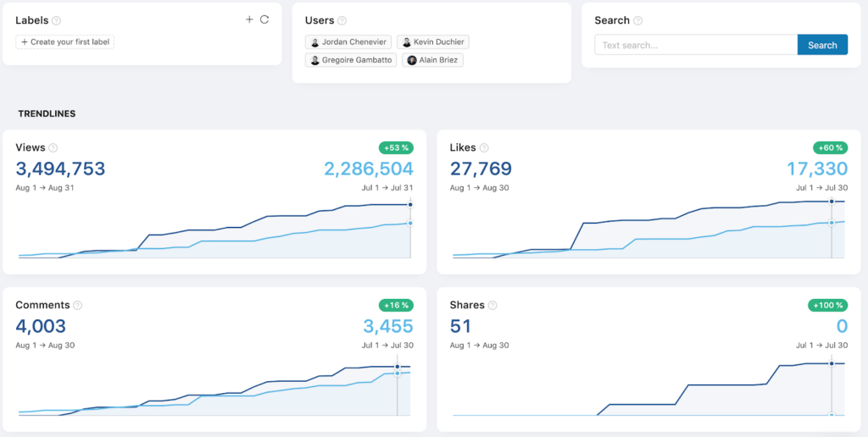
Task: Click the plus icon in Labels panel
Action: coord(249,19)
